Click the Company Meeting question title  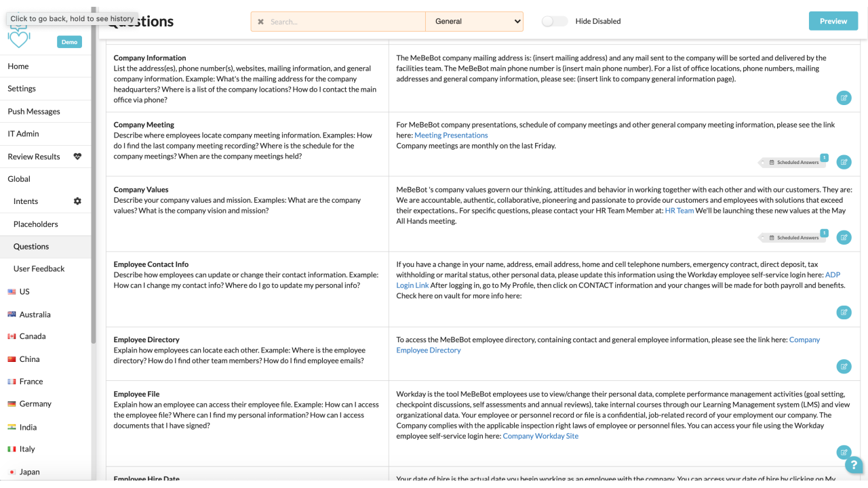coord(144,125)
